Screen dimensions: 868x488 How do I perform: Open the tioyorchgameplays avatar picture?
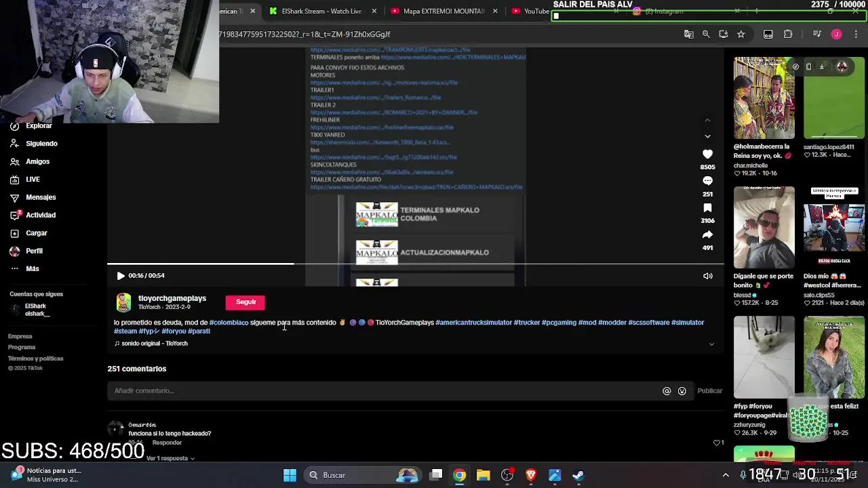click(123, 302)
